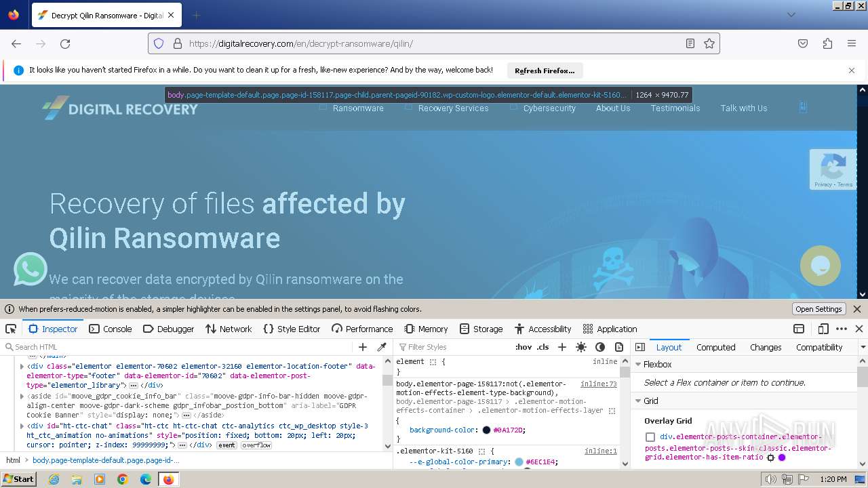Toggle the :hov pseudo-class panel
This screenshot has width=868, height=488.
524,347
